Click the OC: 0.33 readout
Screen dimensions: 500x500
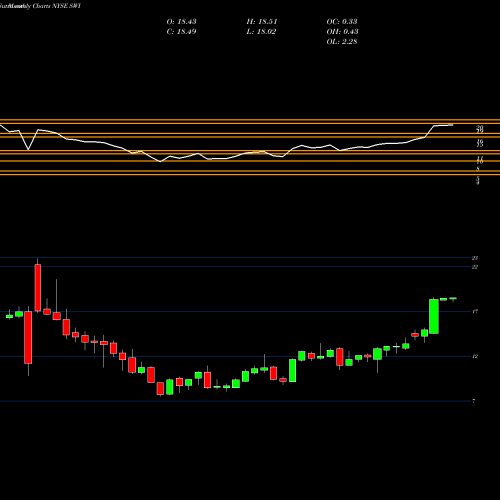pos(342,22)
